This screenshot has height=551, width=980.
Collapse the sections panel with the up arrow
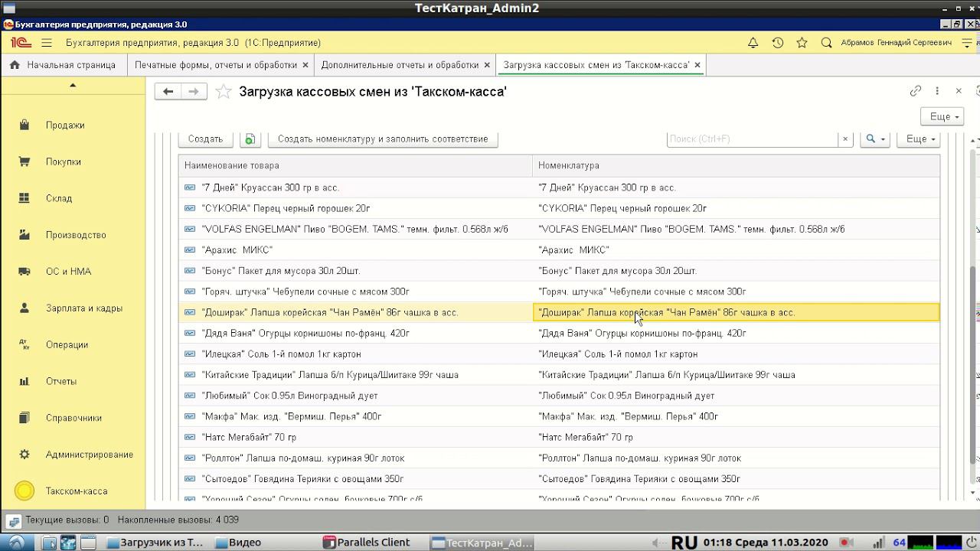[73, 86]
